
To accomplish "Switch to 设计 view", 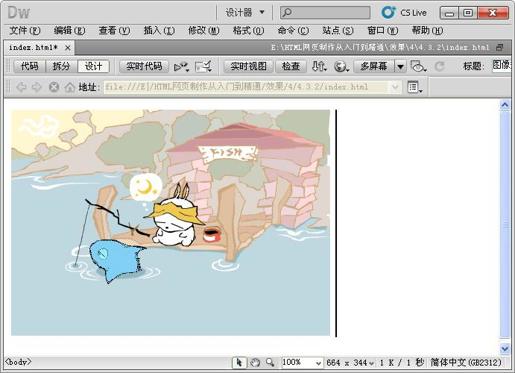I will pyautogui.click(x=93, y=66).
